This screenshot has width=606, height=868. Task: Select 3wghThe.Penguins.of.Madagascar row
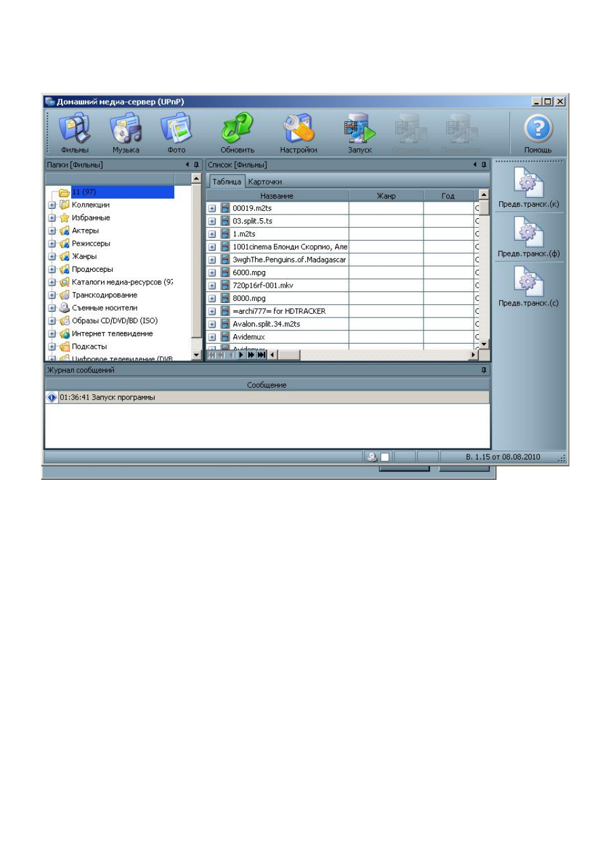[289, 260]
